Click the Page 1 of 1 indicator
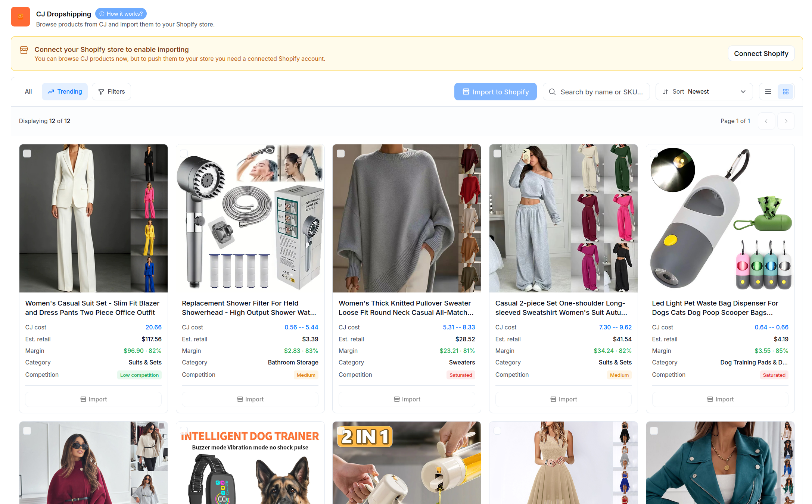This screenshot has width=812, height=504. (x=735, y=121)
